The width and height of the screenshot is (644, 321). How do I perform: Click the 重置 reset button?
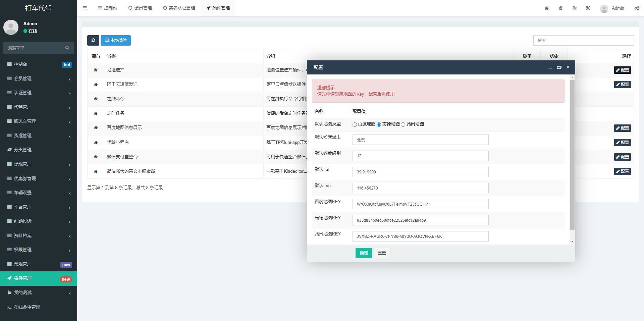click(382, 253)
